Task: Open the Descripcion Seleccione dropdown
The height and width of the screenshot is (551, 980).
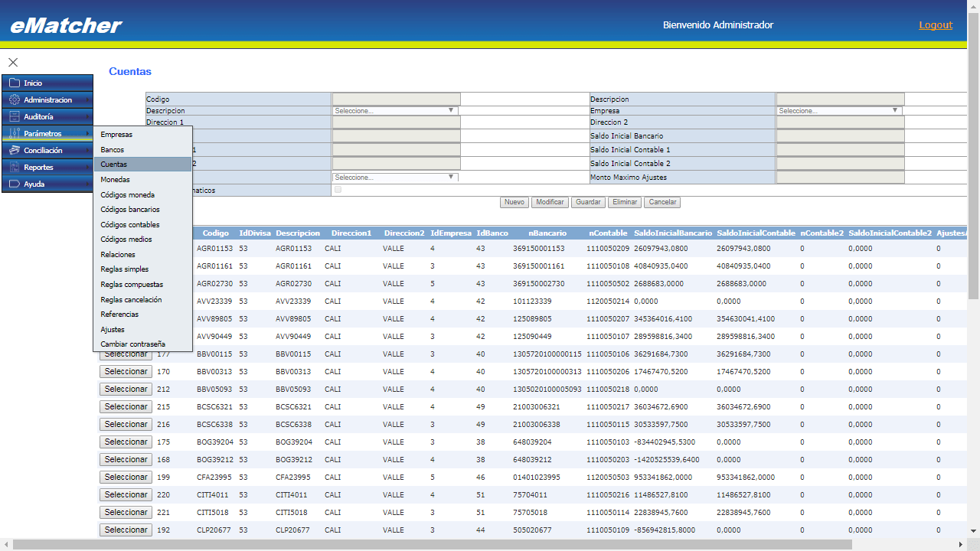Action: point(395,111)
